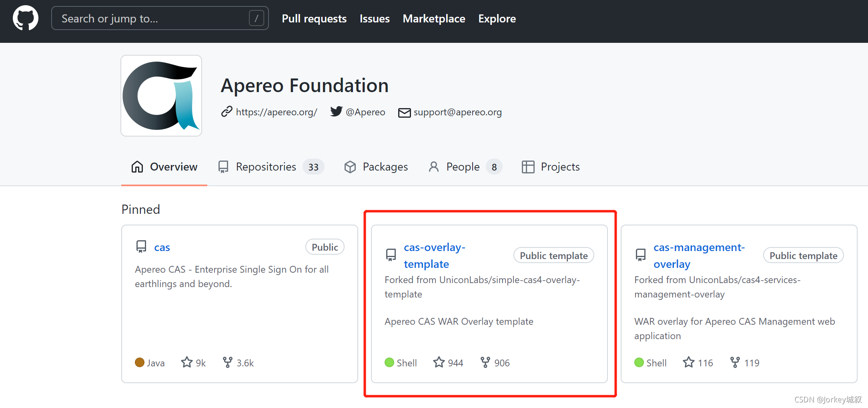Click the cas description about earthlings
This screenshot has height=408, width=868.
[232, 277]
